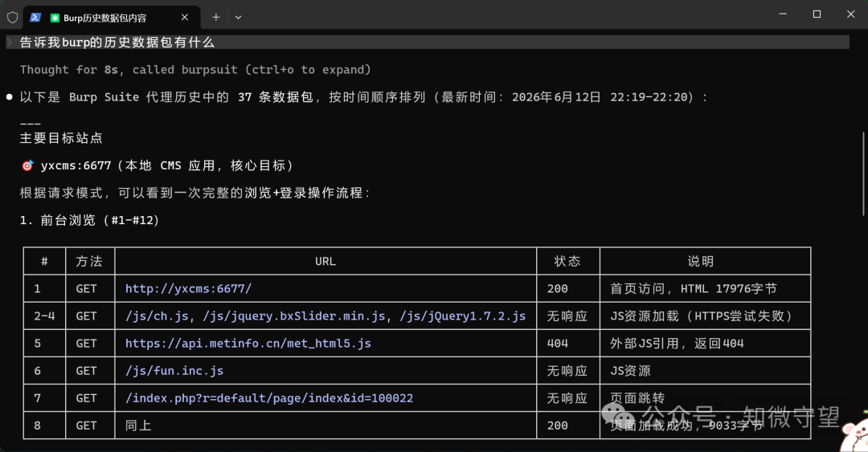This screenshot has height=452, width=868.
Task: Click the # column header
Action: (44, 261)
